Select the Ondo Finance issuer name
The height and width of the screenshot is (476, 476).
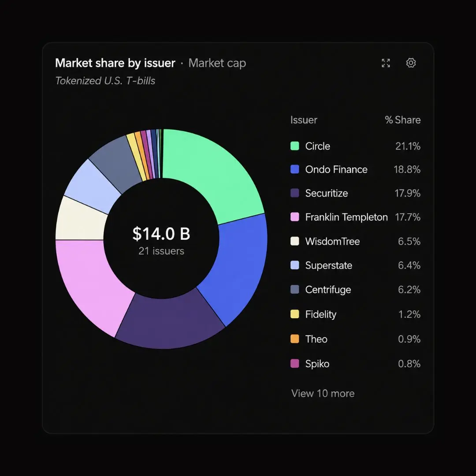point(336,169)
